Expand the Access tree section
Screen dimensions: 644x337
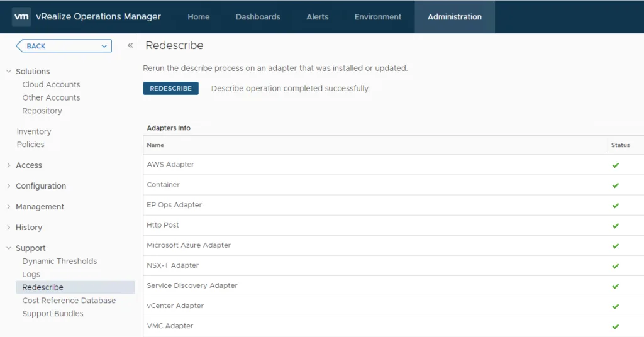9,165
